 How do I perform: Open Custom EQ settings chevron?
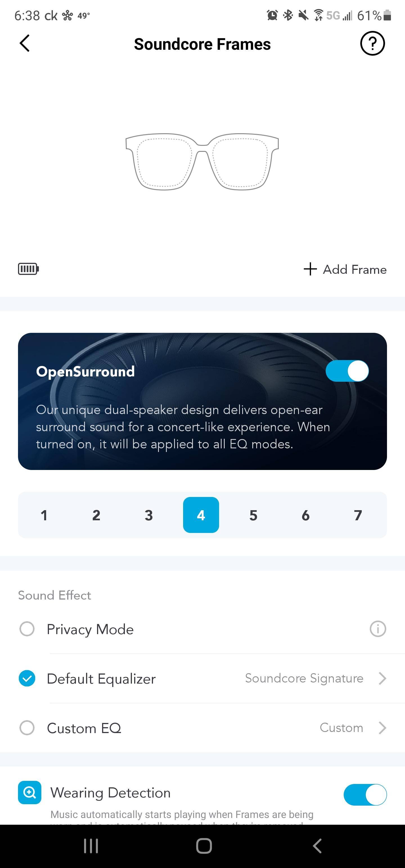[382, 728]
